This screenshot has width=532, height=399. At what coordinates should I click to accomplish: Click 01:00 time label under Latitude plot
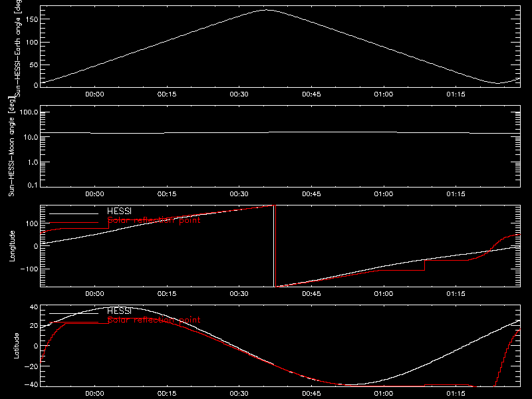(x=384, y=394)
